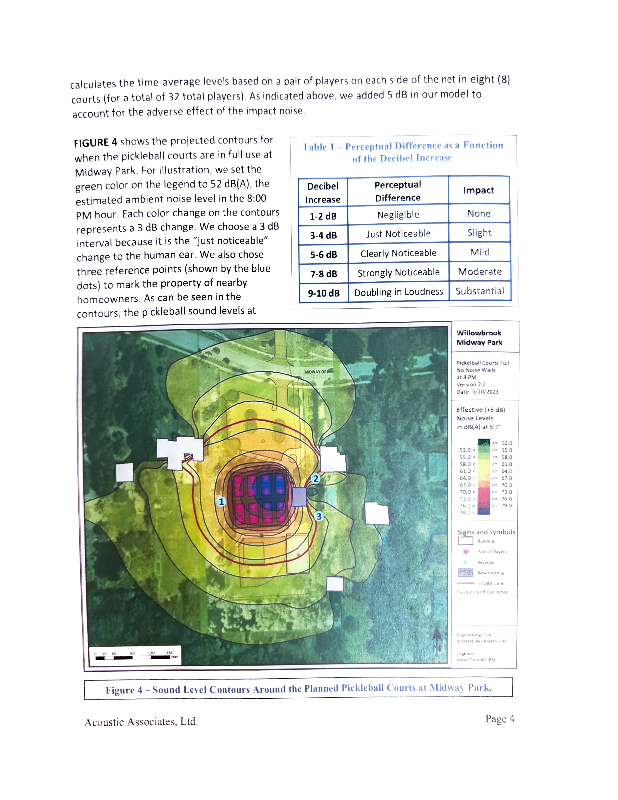Viewport: 618px width, 800px height.
Task: Click the '9-10 dB' table cell
Action: [x=324, y=293]
